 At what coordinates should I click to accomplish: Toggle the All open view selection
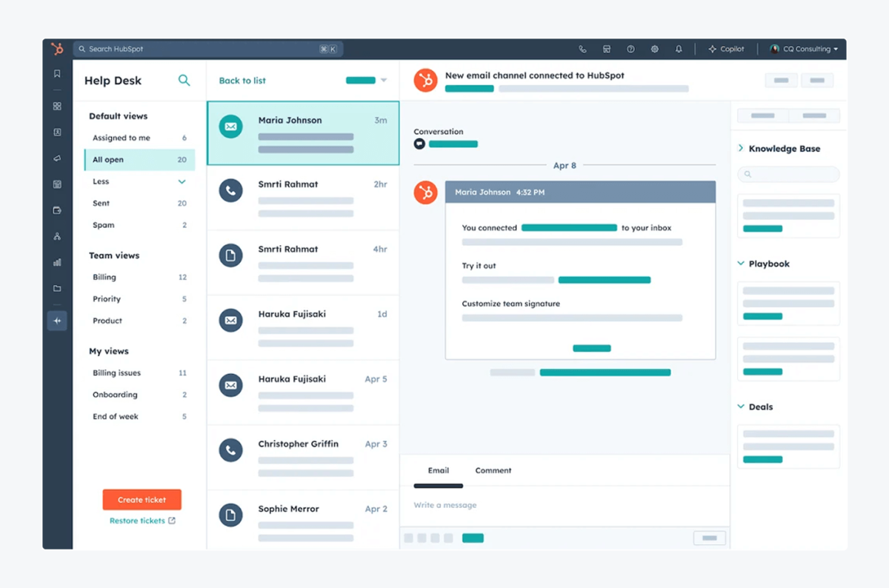tap(139, 159)
